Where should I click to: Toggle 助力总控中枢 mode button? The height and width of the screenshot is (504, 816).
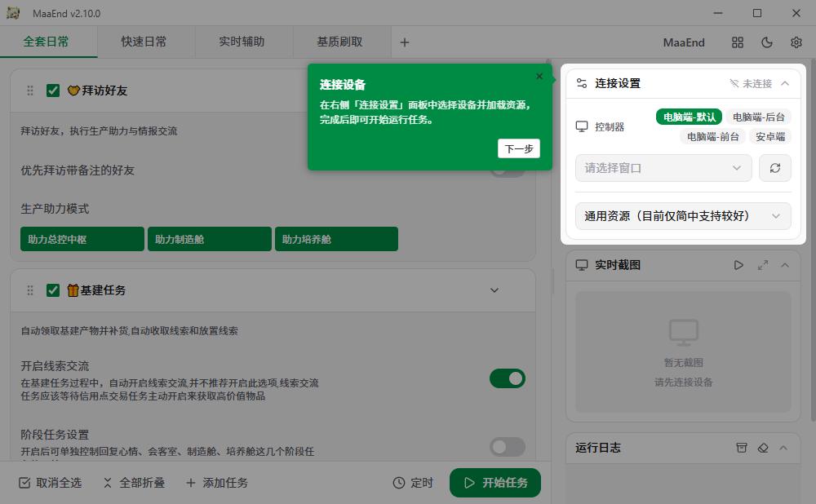pyautogui.click(x=82, y=239)
